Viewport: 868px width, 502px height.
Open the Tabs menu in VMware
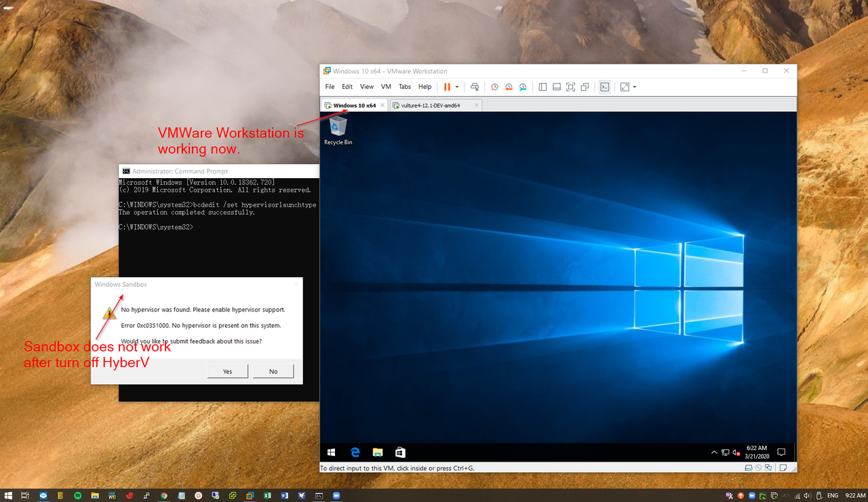pos(405,87)
